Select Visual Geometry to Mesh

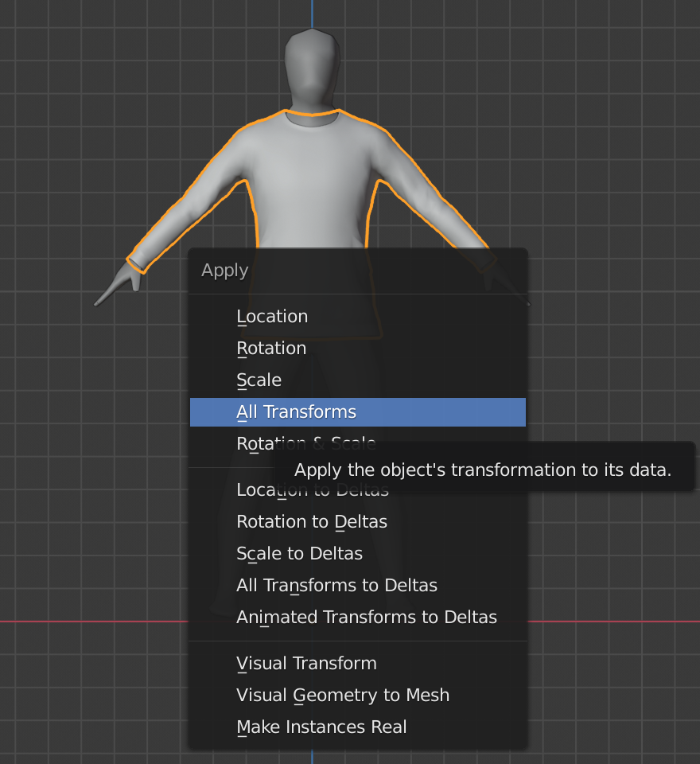(x=343, y=696)
